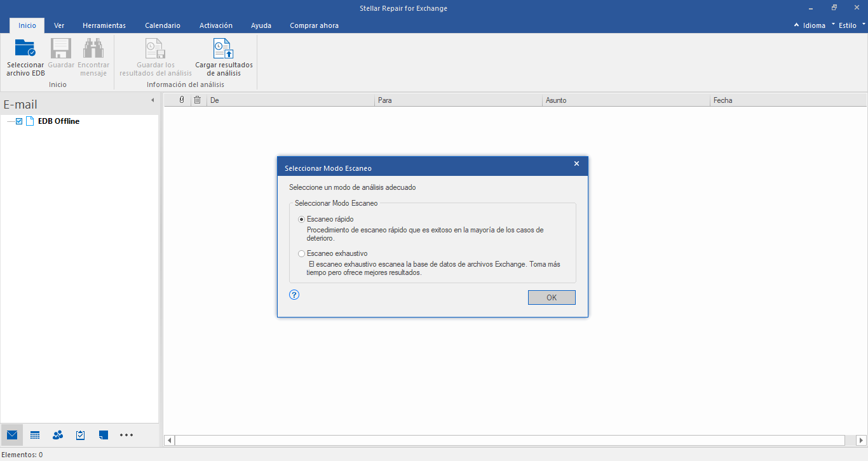Click Encontrar mensaje binoculars icon

coord(93,48)
